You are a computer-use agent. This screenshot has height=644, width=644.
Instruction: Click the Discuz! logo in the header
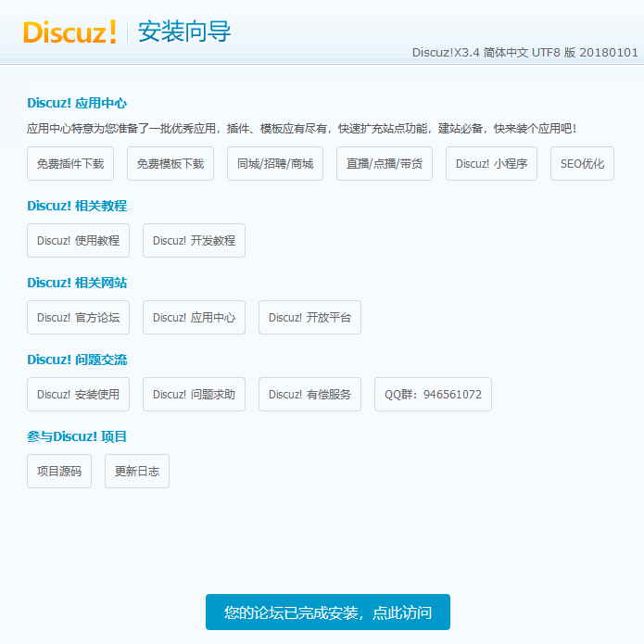click(69, 32)
